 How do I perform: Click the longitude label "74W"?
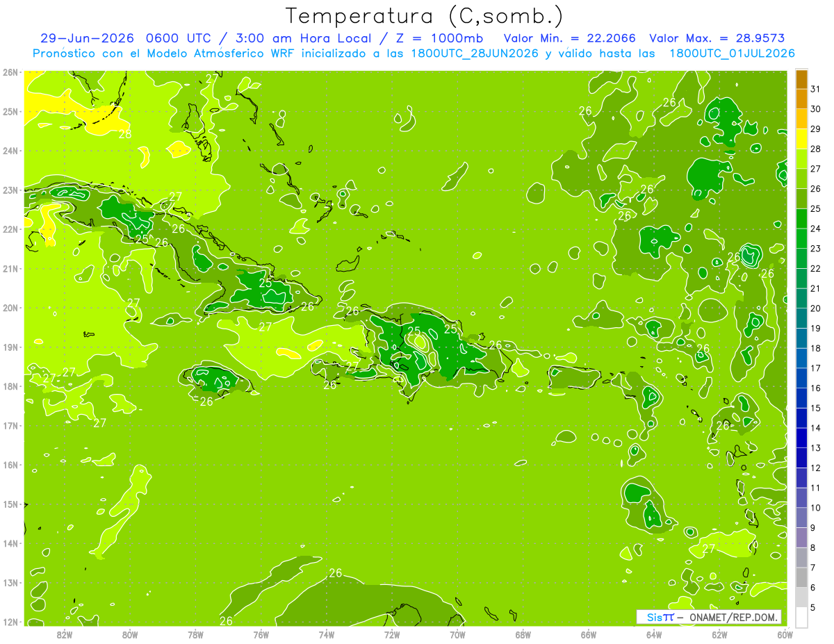[327, 634]
